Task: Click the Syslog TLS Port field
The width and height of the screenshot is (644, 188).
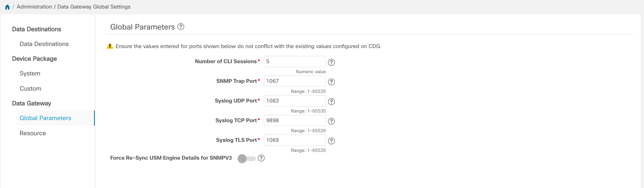Action: 294,140
